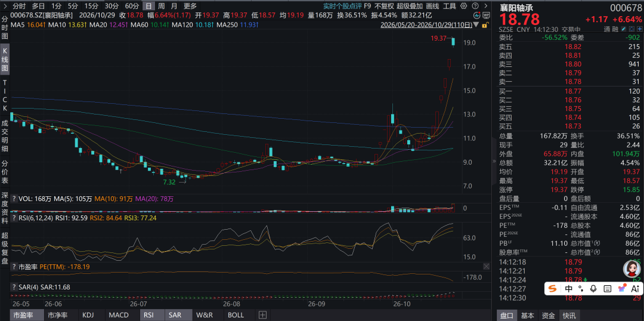
Task: Click the right arrow next to help icon
Action: click(485, 6)
